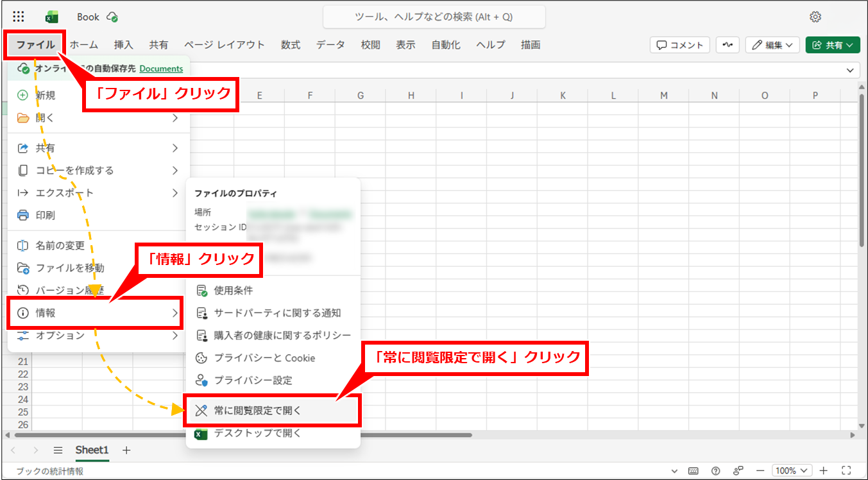868x480 pixels.
Task: Click the feedback icon in status bar
Action: point(738,470)
